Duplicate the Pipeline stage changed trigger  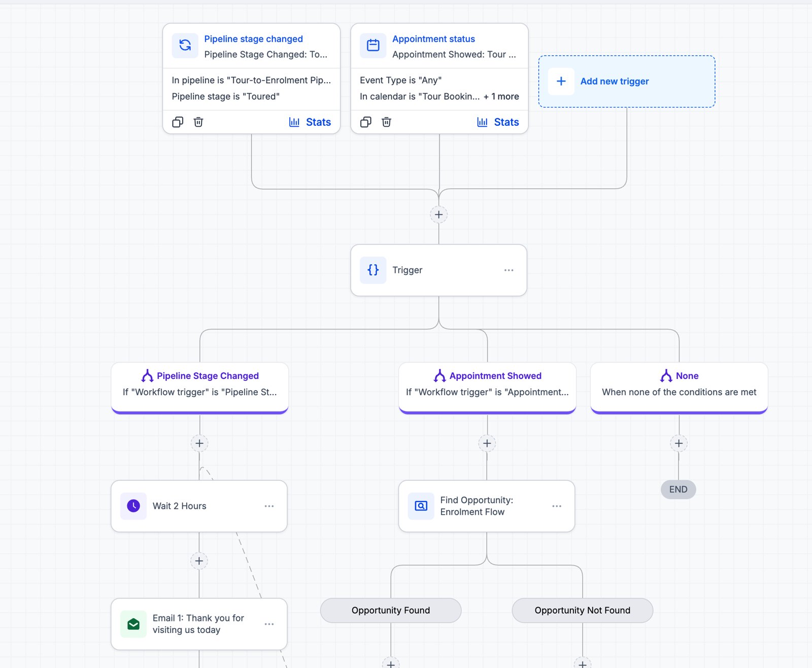(178, 122)
